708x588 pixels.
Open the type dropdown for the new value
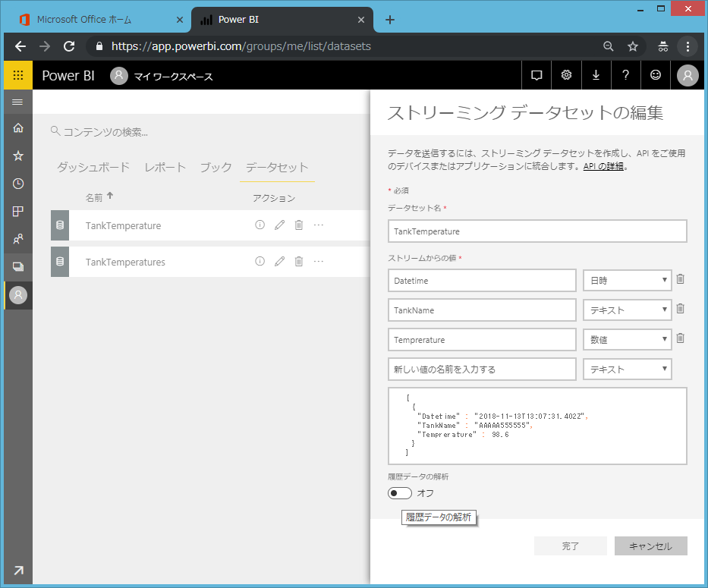(627, 369)
